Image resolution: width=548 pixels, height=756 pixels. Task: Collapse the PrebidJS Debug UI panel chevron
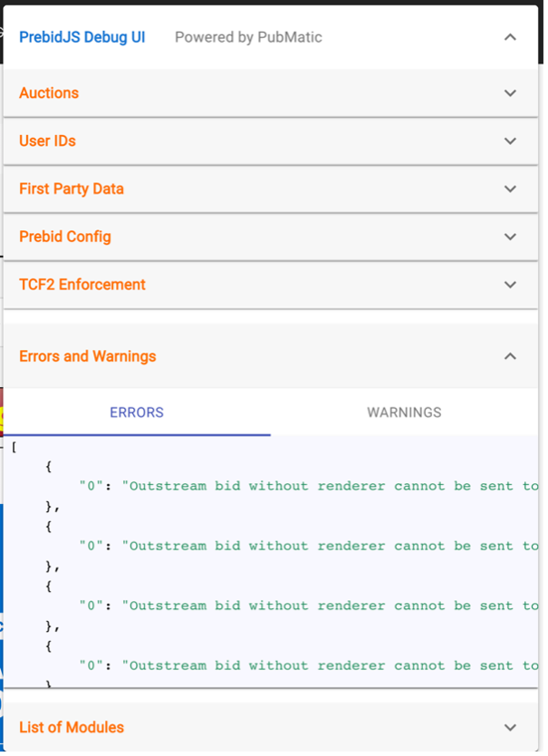[510, 37]
